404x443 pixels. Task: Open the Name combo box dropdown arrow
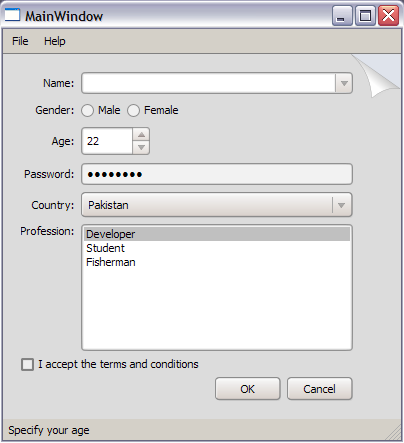(344, 83)
